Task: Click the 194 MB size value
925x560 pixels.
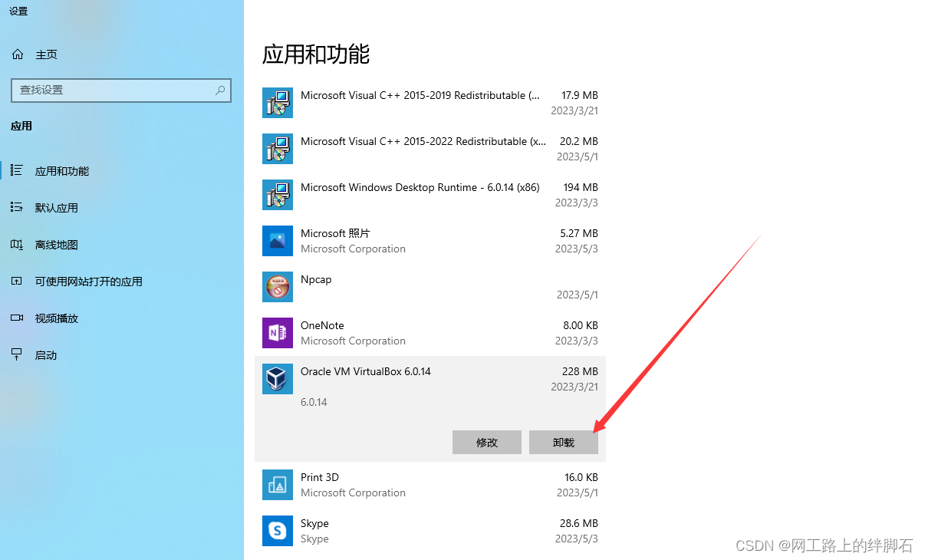Action: pos(581,187)
